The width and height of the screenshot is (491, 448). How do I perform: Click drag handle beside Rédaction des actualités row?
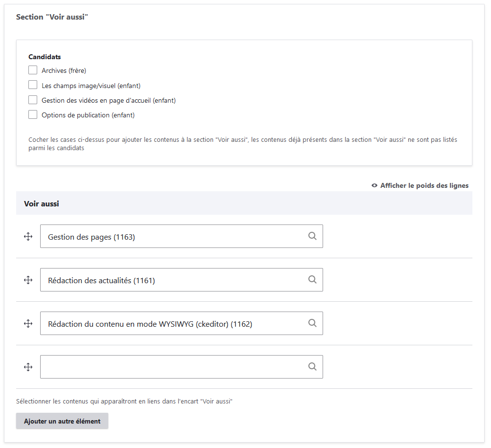(28, 280)
